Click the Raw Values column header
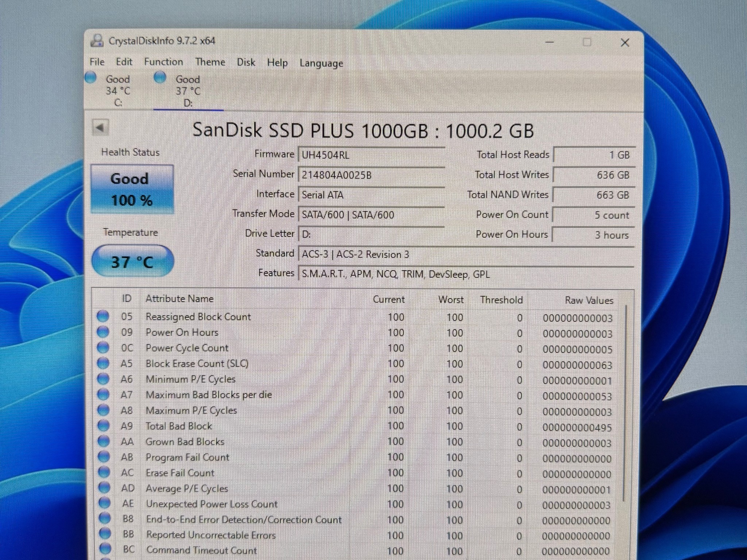Screen dimensions: 747x560 589,300
